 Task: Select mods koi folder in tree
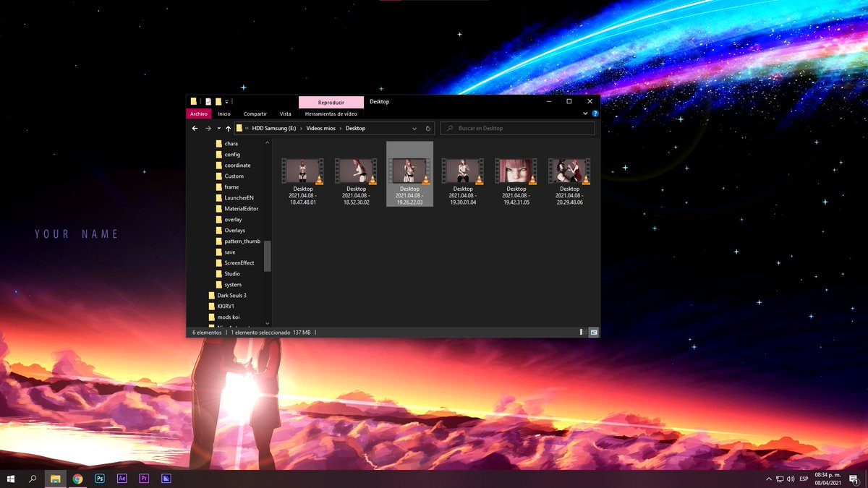226,317
